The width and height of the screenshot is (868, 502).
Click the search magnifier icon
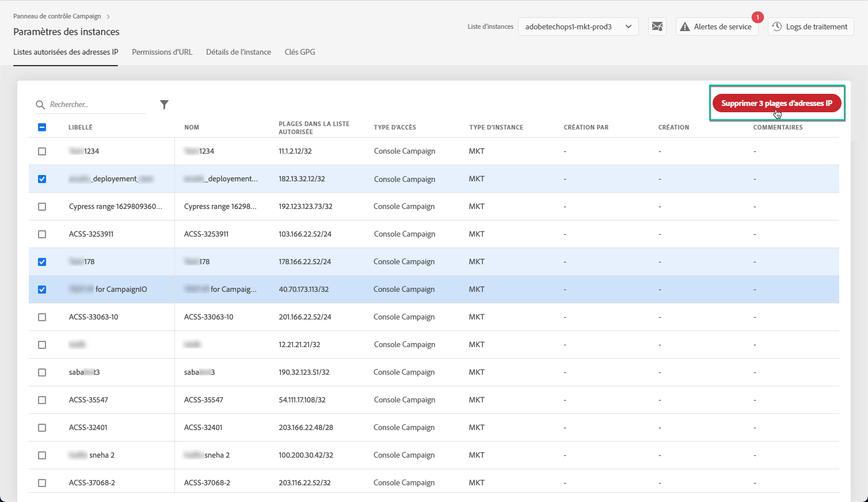click(40, 105)
